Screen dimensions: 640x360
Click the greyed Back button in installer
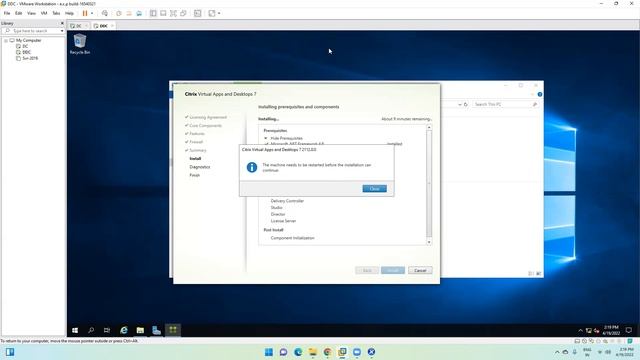click(x=367, y=270)
